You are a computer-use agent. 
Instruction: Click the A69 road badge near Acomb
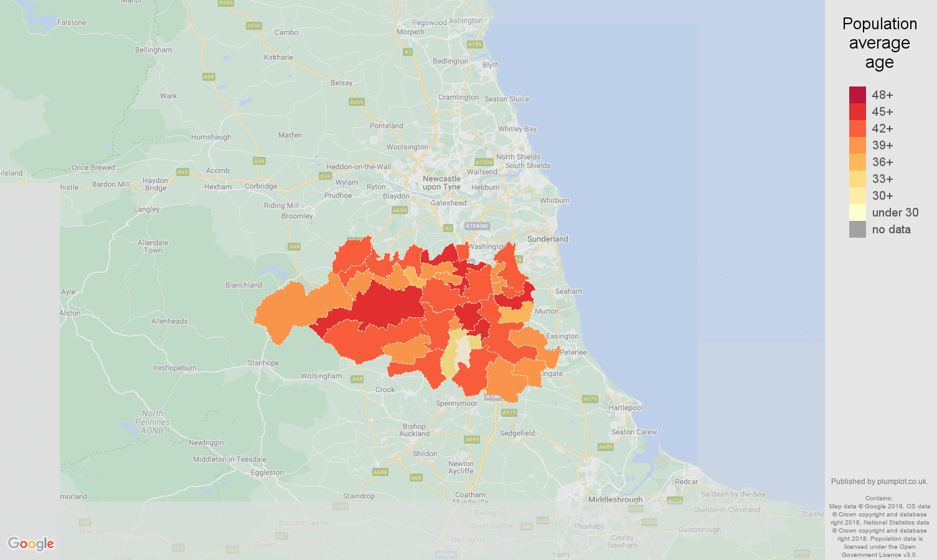pos(182,172)
